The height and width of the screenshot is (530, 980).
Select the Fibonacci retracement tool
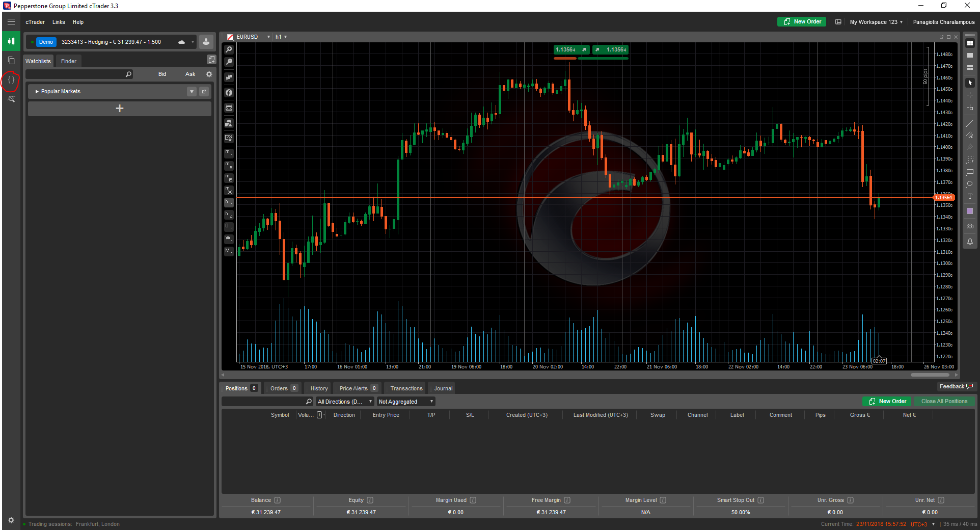[970, 160]
